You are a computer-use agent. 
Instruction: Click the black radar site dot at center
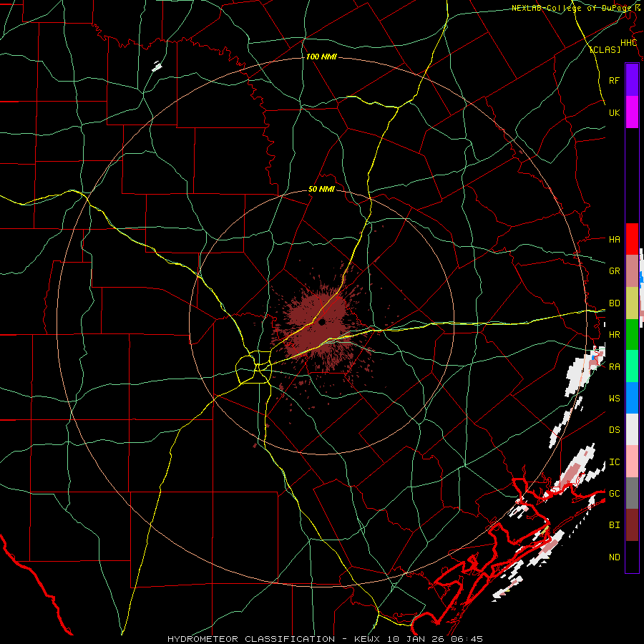coord(321,322)
